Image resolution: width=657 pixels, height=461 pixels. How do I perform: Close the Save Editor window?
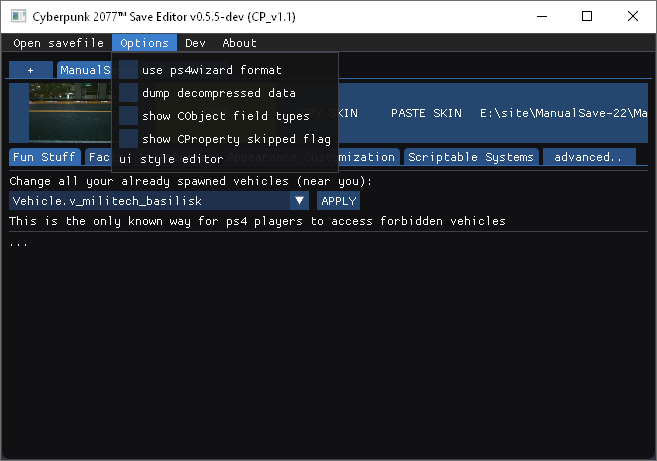point(633,16)
